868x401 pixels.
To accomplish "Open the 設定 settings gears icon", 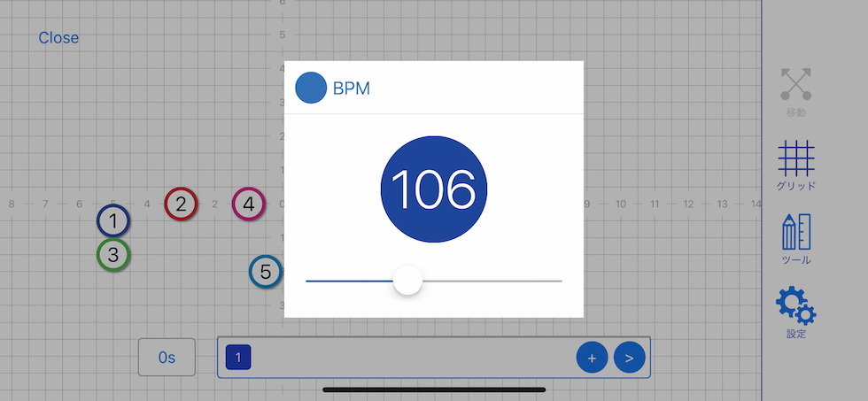I will tap(796, 306).
